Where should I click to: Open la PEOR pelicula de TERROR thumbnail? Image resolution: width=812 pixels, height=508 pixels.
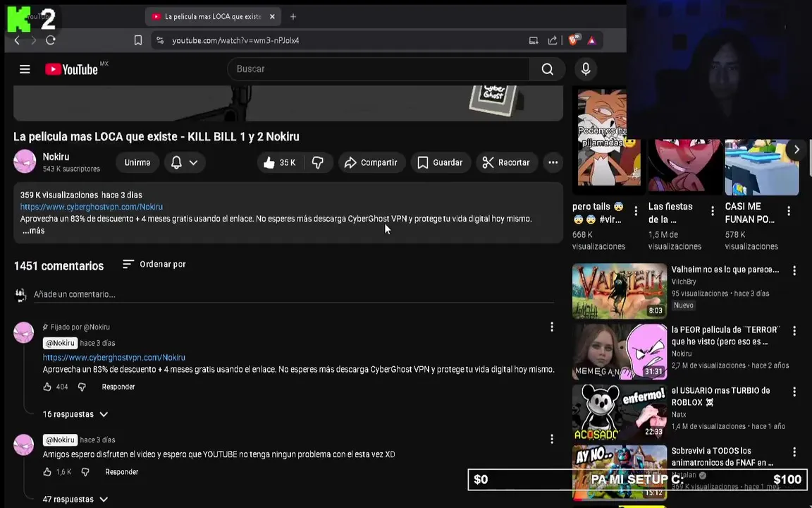[x=620, y=352]
